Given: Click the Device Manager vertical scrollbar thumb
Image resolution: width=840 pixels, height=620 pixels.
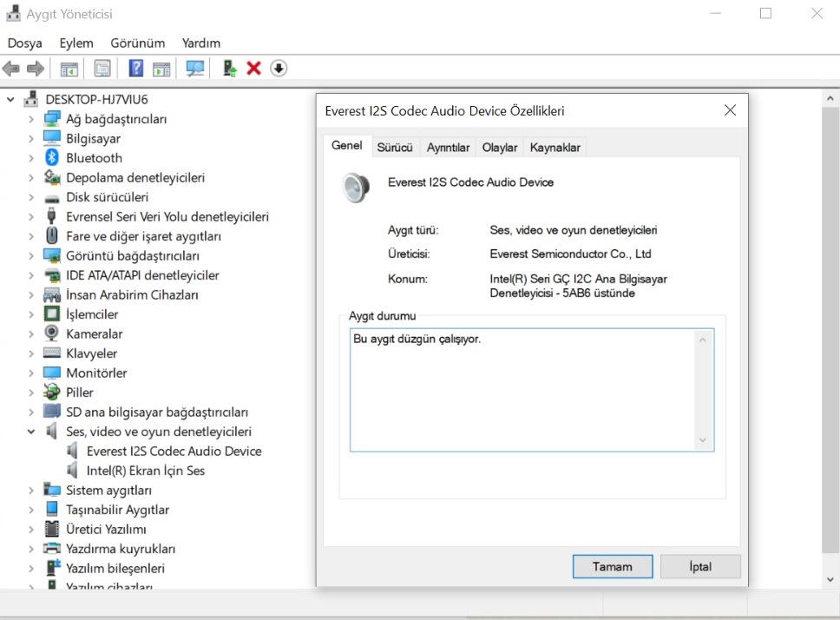Looking at the screenshot, I should (830, 330).
